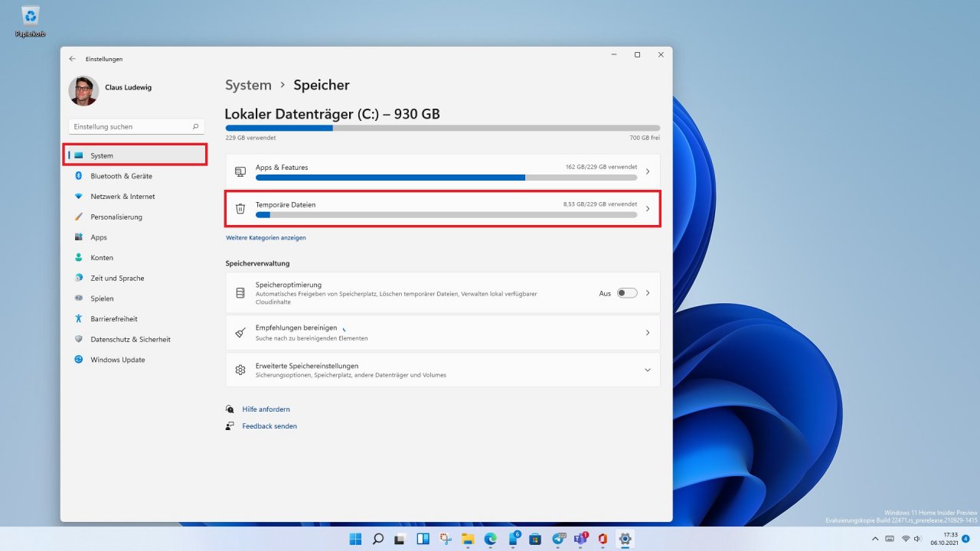Toggle Speicheroptimierung switch on
The width and height of the screenshot is (980, 551).
[x=627, y=293]
